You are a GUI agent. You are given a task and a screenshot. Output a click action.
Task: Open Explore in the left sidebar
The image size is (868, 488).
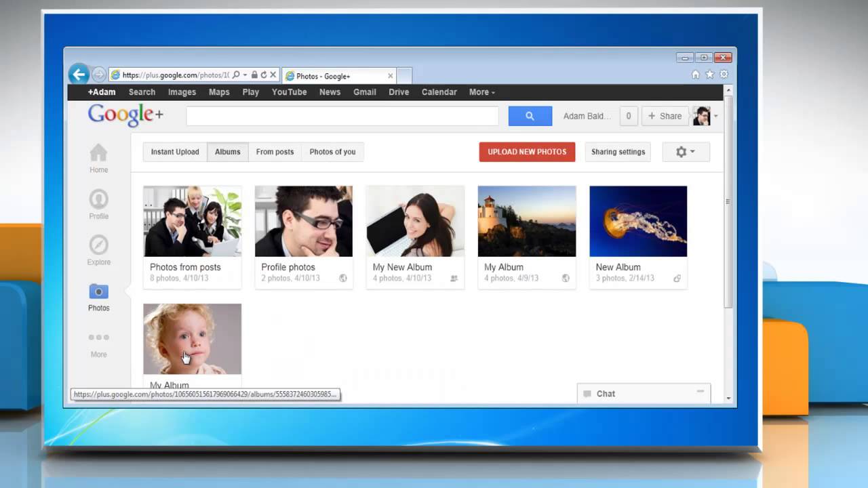[98, 251]
